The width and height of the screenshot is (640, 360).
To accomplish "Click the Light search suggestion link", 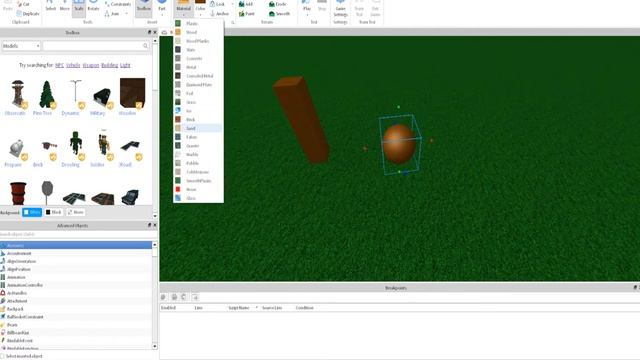I will pyautogui.click(x=125, y=65).
